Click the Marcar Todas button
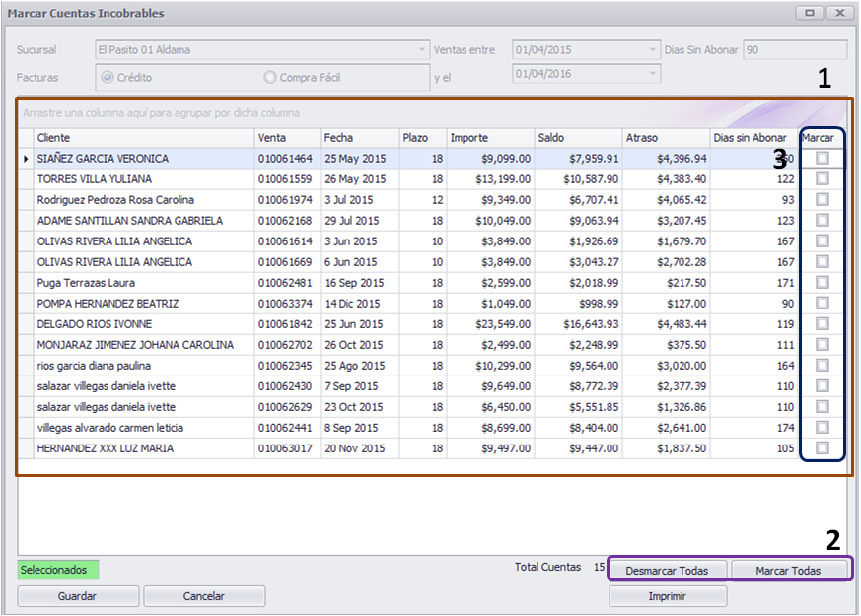 coord(788,571)
